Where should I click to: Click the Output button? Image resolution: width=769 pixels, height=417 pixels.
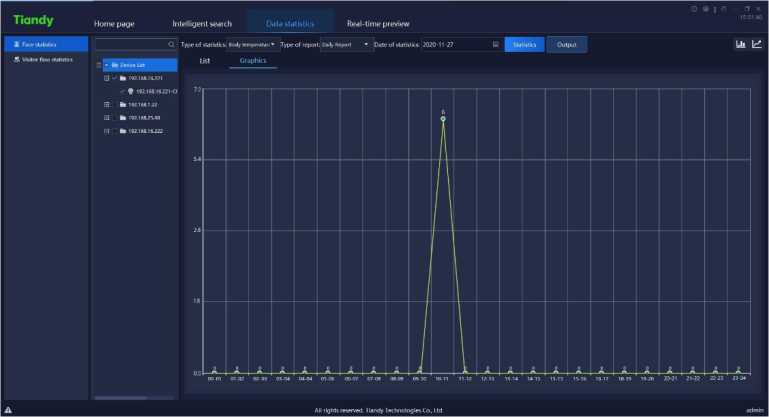pos(567,45)
